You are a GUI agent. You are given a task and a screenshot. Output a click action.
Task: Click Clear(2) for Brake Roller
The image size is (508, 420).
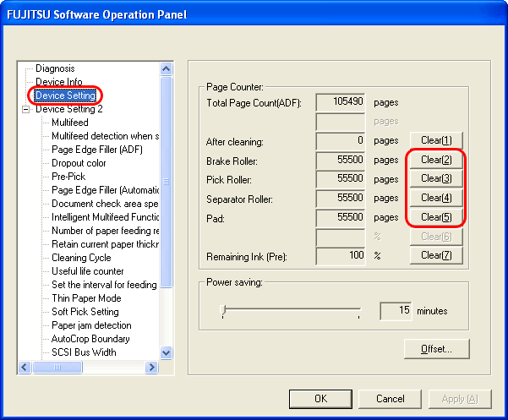(436, 160)
